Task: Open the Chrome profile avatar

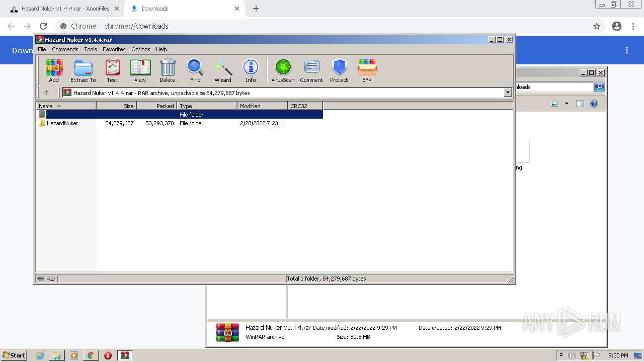Action: coord(617,26)
